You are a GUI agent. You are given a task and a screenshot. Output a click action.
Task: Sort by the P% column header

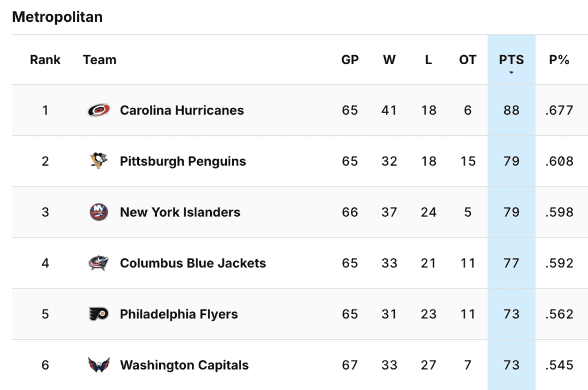tap(559, 60)
